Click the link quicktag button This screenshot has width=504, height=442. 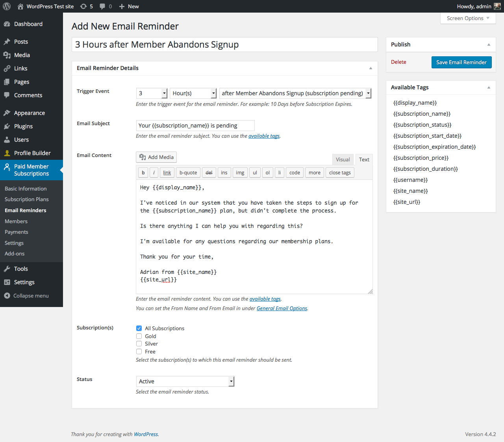tap(167, 172)
